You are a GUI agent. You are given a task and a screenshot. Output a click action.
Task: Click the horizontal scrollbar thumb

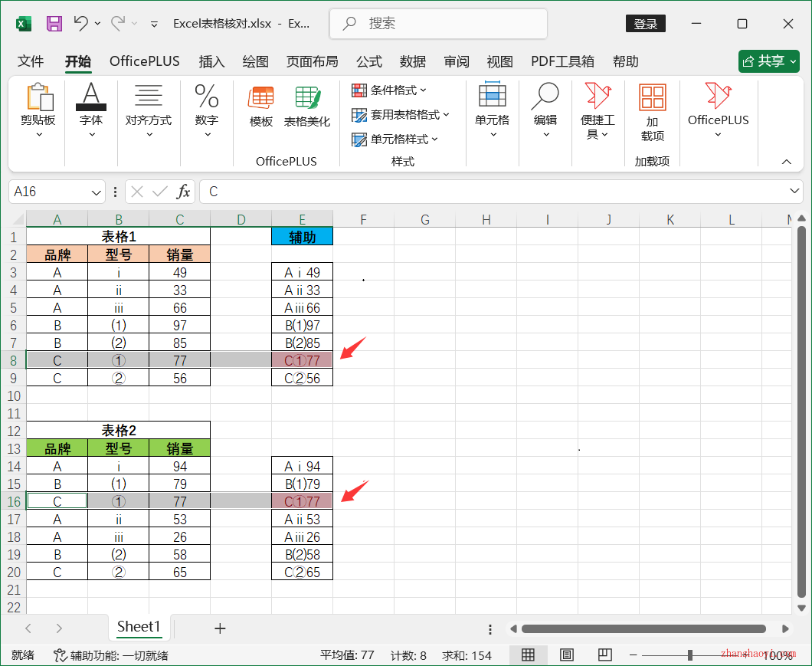(x=643, y=628)
